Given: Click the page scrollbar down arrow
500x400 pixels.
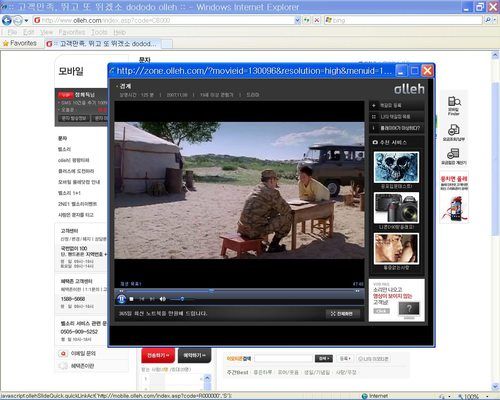Looking at the screenshot, I should [495, 387].
